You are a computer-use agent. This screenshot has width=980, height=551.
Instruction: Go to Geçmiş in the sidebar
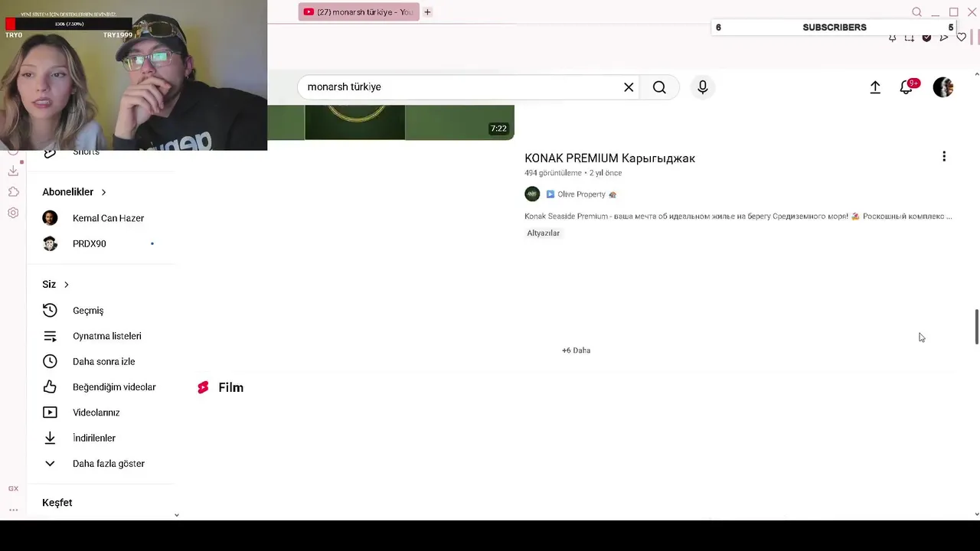[88, 311]
